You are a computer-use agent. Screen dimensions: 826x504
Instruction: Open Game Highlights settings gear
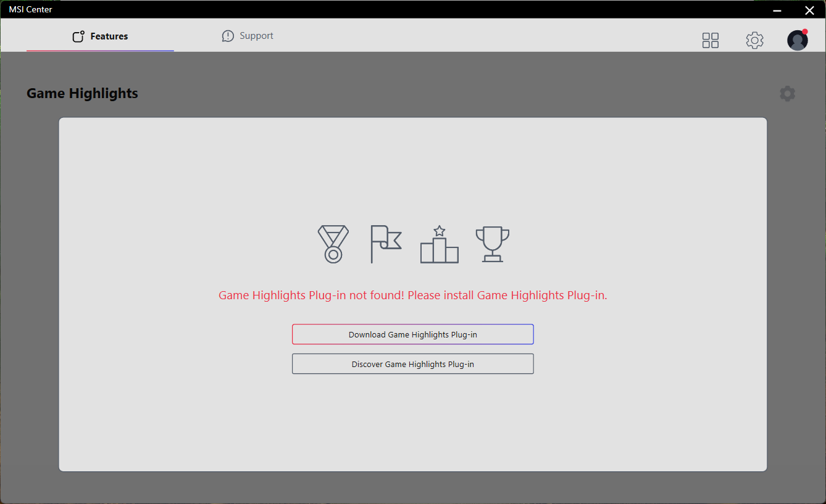tap(787, 94)
